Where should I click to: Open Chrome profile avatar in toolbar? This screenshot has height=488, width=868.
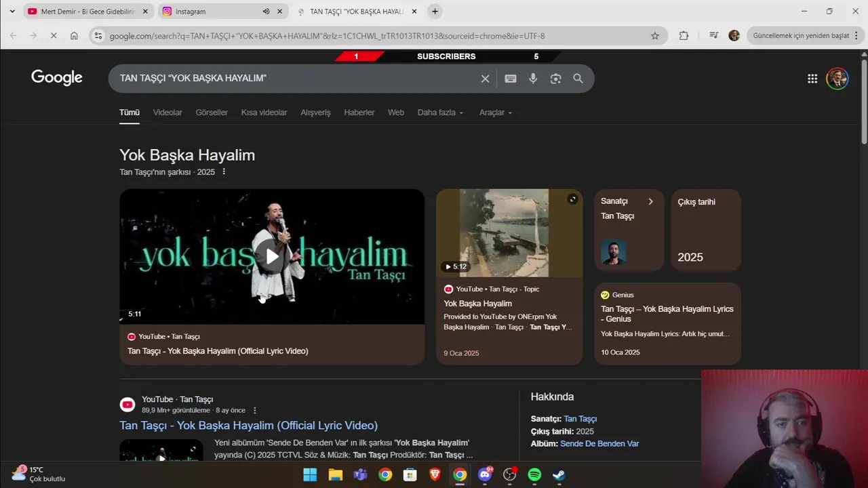734,36
